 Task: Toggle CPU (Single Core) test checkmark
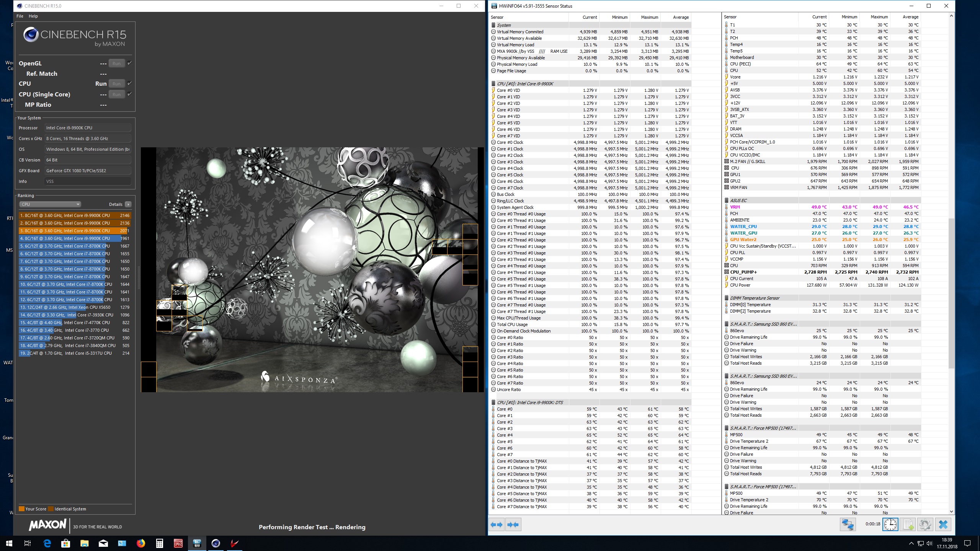[129, 94]
